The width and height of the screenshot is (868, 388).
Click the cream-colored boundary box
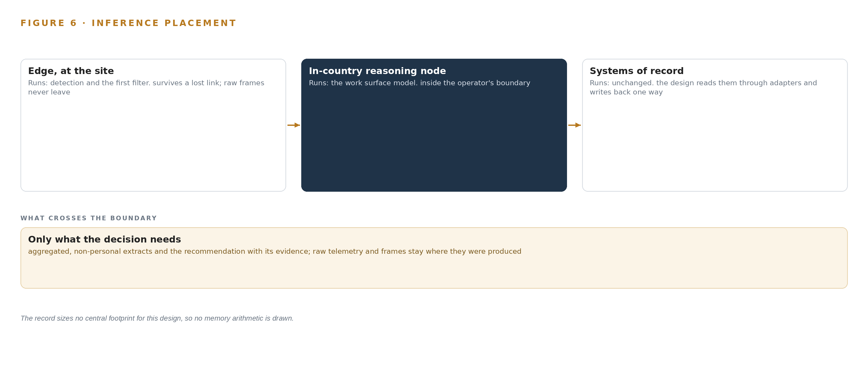click(x=434, y=258)
